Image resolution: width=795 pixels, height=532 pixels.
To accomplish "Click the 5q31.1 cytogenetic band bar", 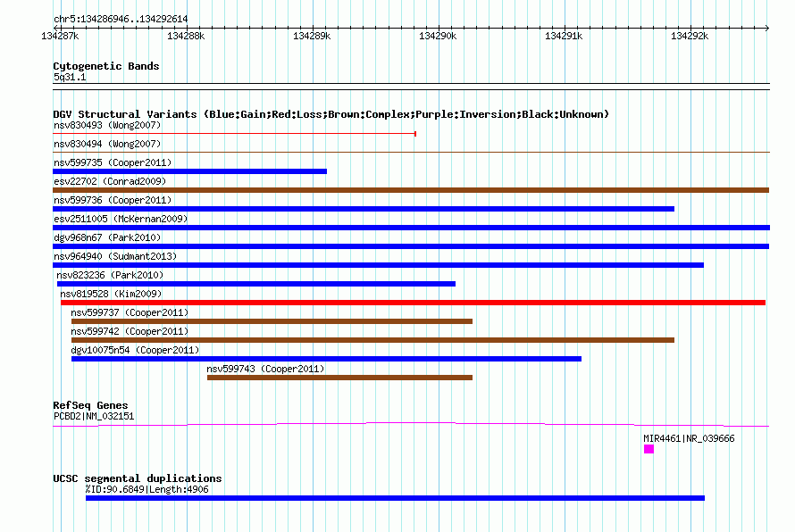I will click(x=411, y=87).
